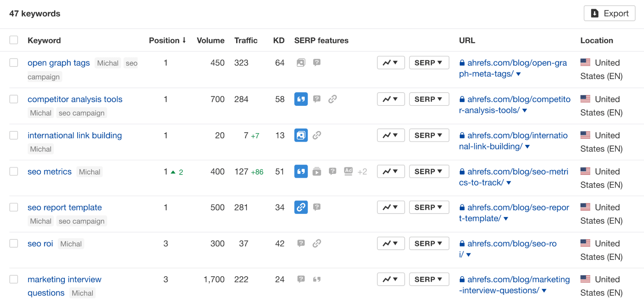Open the position history chart for "marketing interview questions"
The height and width of the screenshot is (303, 644).
coord(390,279)
